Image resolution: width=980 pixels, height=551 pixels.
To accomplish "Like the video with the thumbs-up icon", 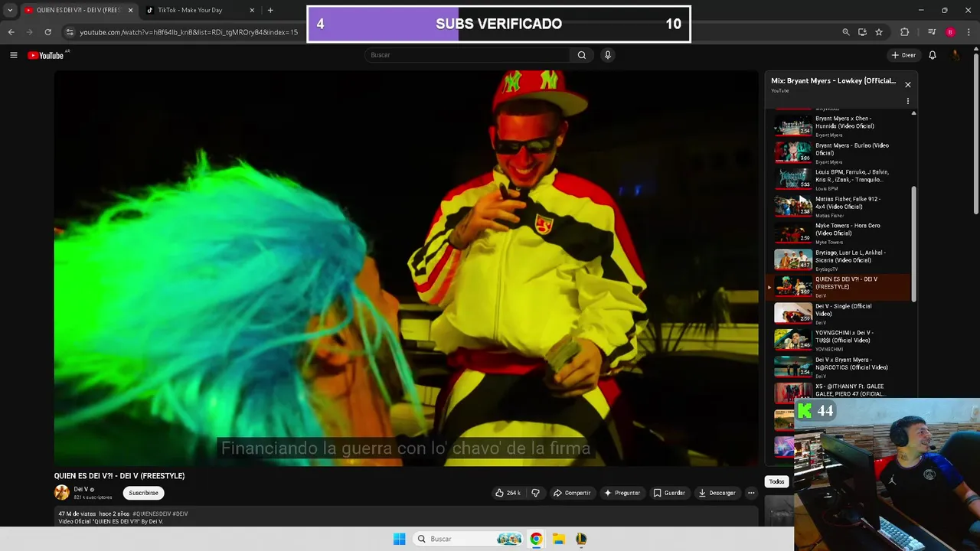I will point(508,493).
